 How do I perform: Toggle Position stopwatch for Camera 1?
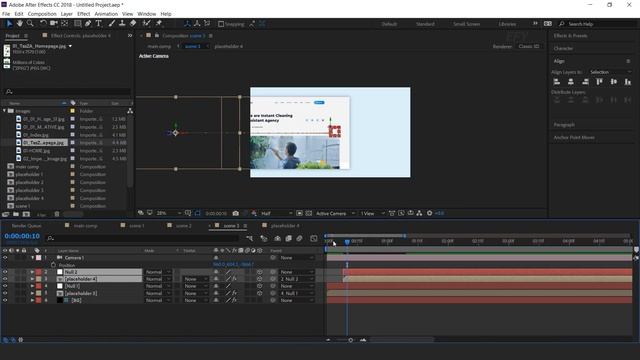53,265
